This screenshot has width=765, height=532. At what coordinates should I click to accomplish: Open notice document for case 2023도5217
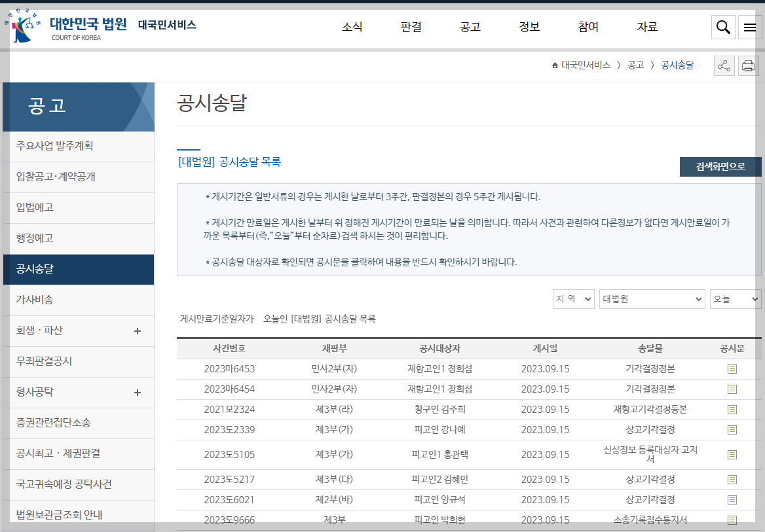coord(732,480)
